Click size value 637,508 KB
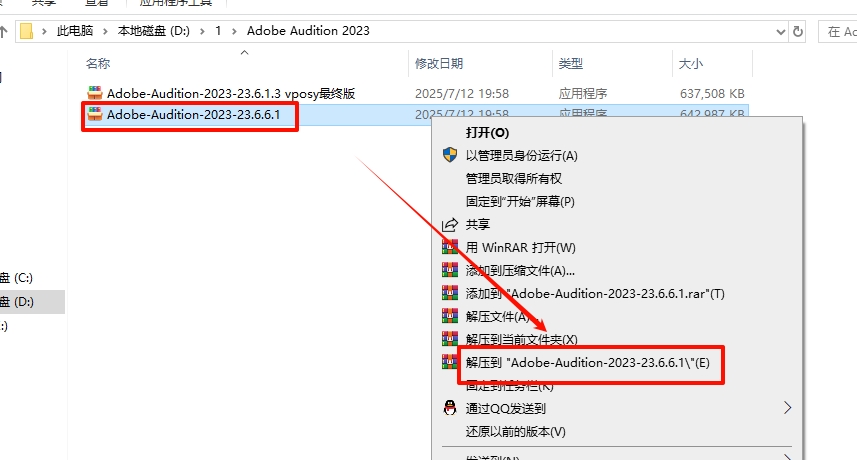 (x=712, y=93)
